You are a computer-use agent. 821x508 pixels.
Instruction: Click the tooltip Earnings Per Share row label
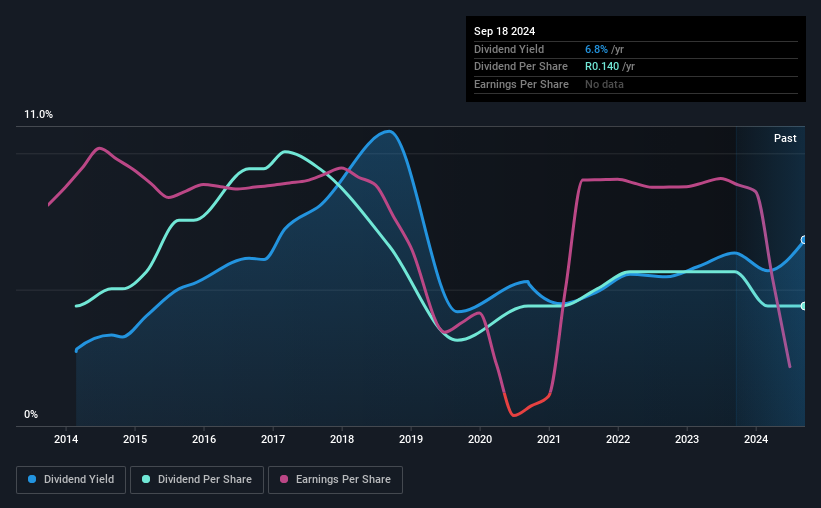[x=521, y=84]
